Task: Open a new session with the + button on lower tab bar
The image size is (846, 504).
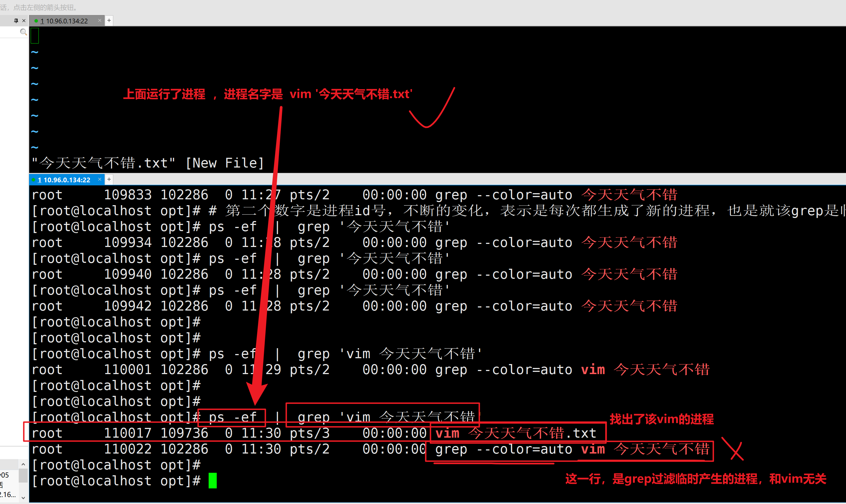Action: pyautogui.click(x=109, y=179)
